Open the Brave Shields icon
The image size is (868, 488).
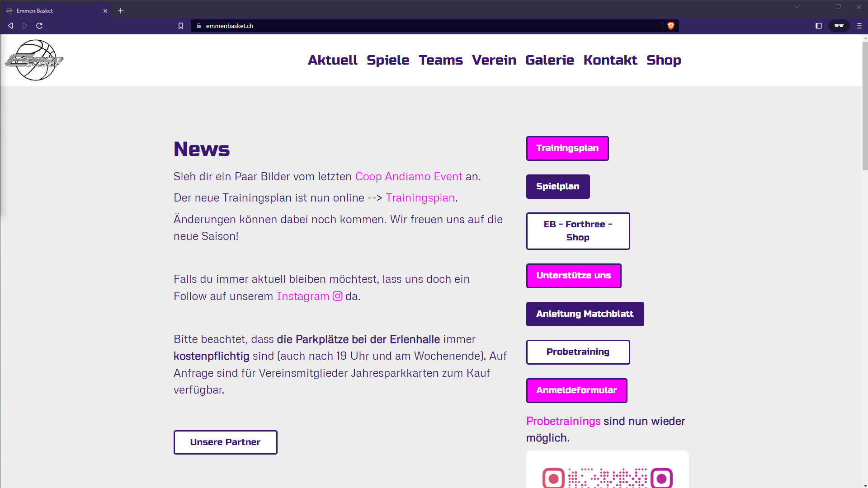[x=670, y=26]
